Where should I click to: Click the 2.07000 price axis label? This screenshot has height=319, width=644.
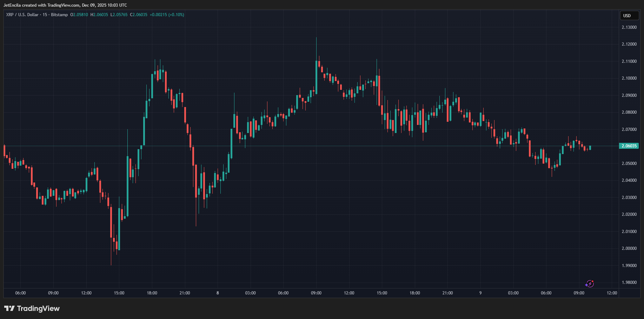tap(629, 129)
